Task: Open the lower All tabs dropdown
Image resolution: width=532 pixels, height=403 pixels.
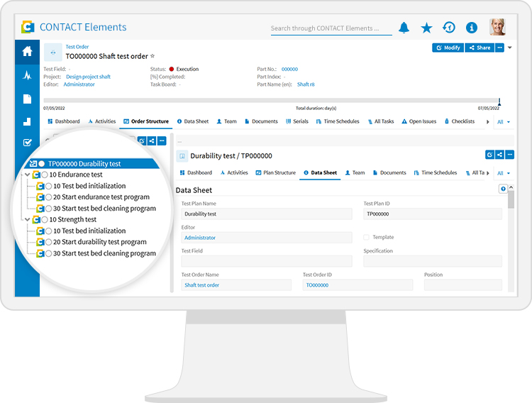Action: [504, 173]
